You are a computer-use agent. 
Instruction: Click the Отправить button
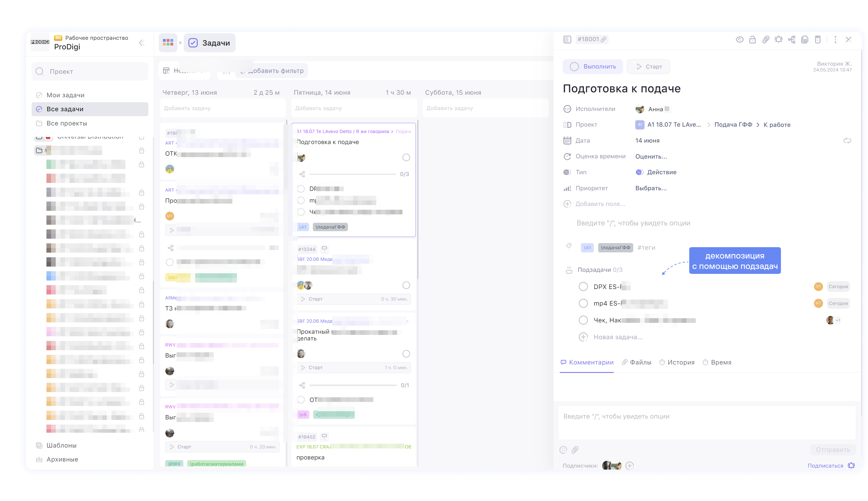(833, 450)
